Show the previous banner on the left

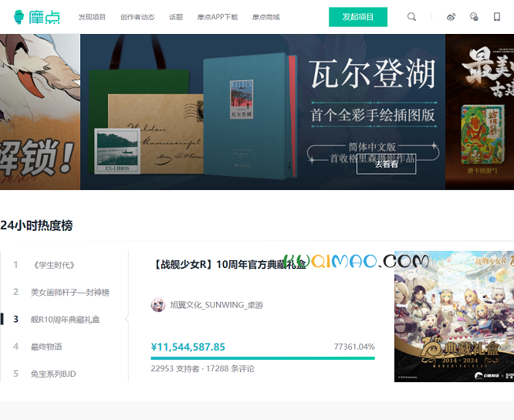point(40,112)
